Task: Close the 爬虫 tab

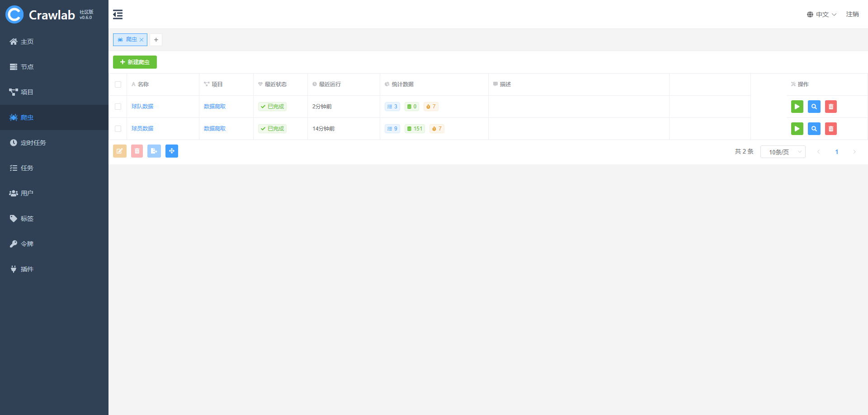Action: (142, 40)
